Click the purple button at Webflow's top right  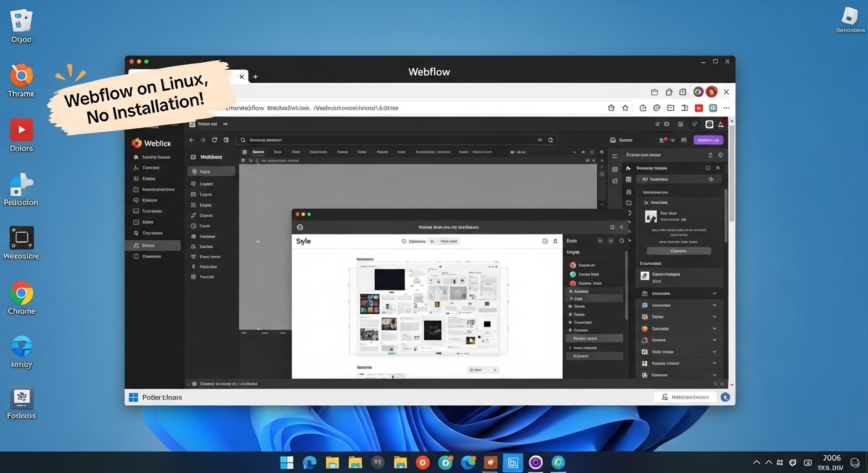(708, 140)
